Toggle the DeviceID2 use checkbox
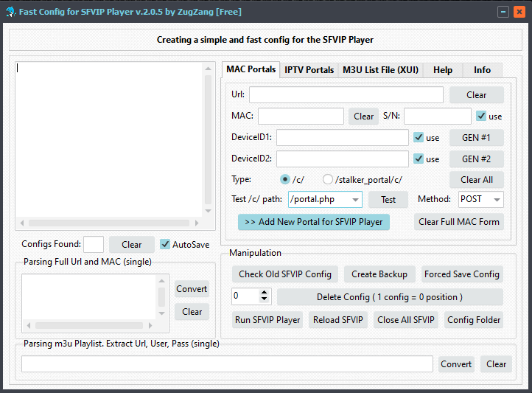This screenshot has height=393, width=532. pos(419,159)
